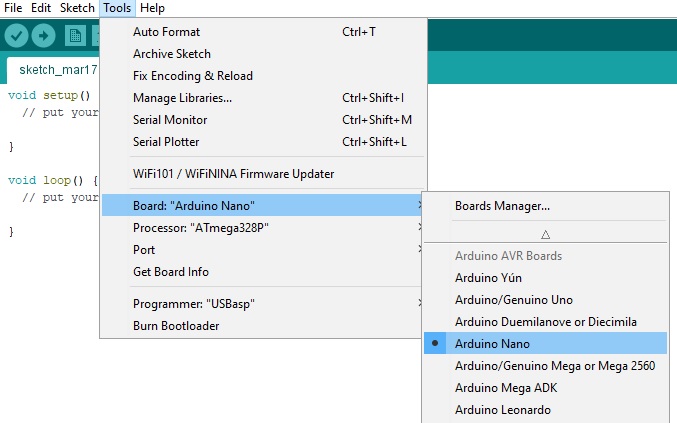
Task: Launch the Serial Monitor
Action: [x=170, y=119]
